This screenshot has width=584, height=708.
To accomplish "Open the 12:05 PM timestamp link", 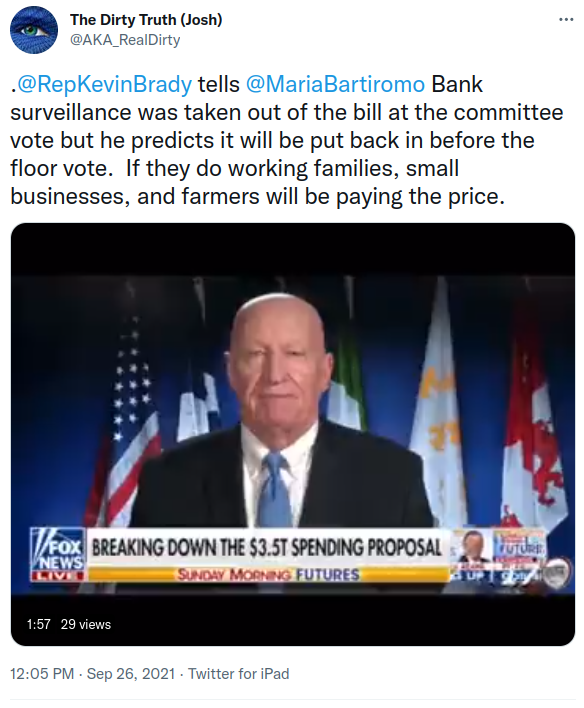I will click(42, 674).
